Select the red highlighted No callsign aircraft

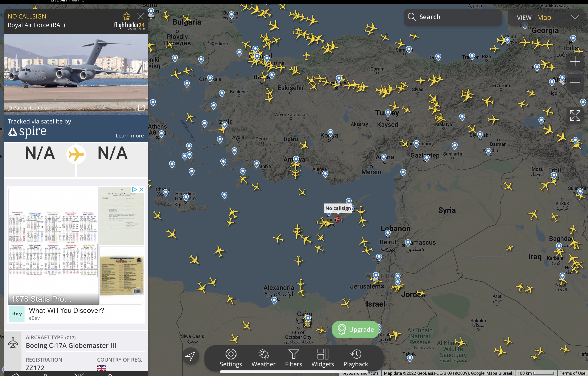point(338,219)
